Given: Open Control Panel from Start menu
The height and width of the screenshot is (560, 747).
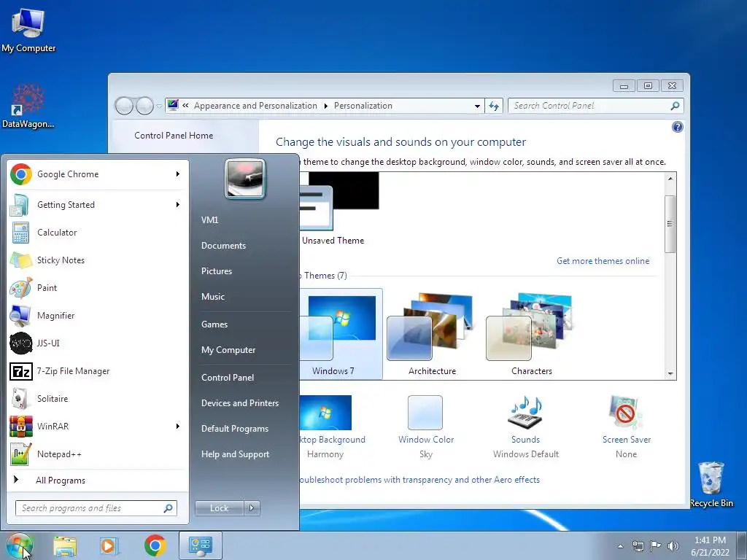Looking at the screenshot, I should [x=228, y=378].
